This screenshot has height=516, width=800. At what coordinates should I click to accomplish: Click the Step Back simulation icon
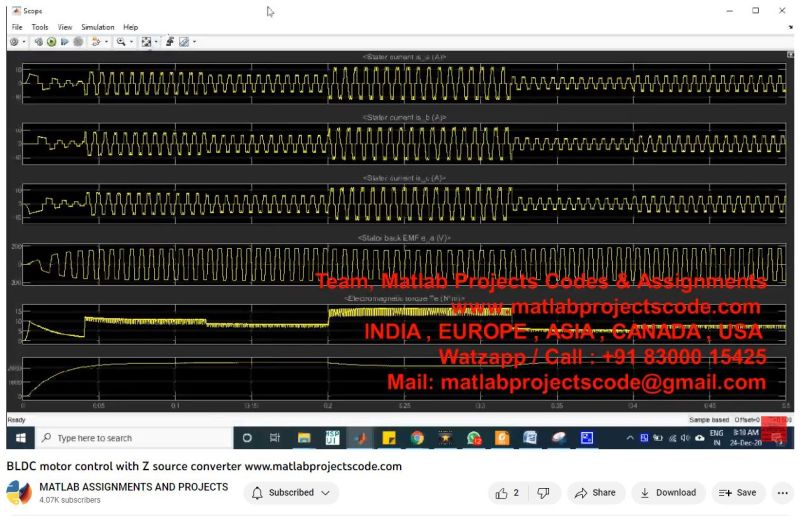(x=38, y=42)
